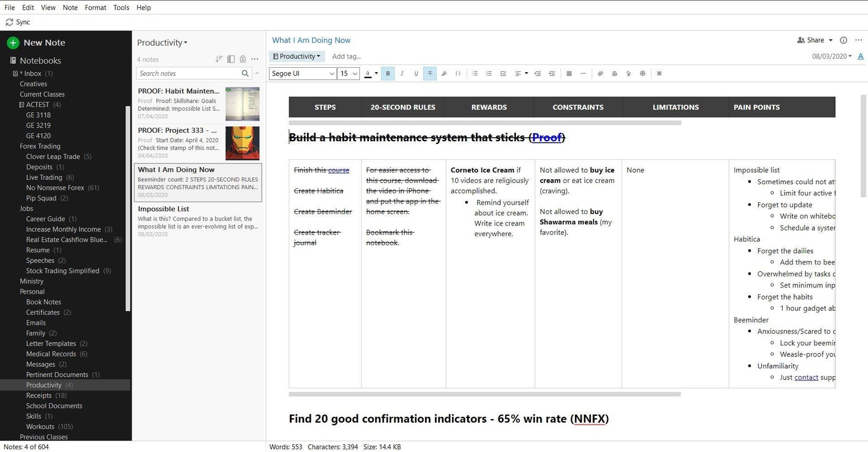Image resolution: width=868 pixels, height=452 pixels.
Task: Attach a file with the paperclip icon
Action: click(600, 73)
